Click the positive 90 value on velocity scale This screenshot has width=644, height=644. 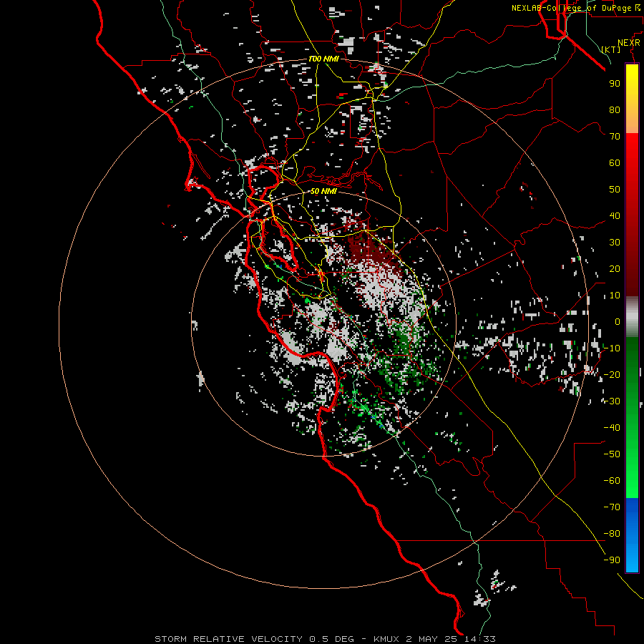tap(615, 84)
